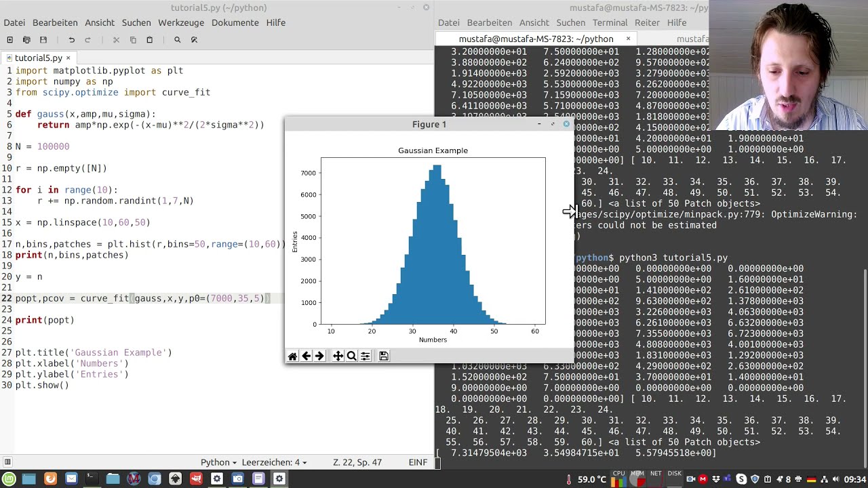Click the MEM usage monitor in the panel
Viewport: 868px width, 488px height.
(637, 479)
